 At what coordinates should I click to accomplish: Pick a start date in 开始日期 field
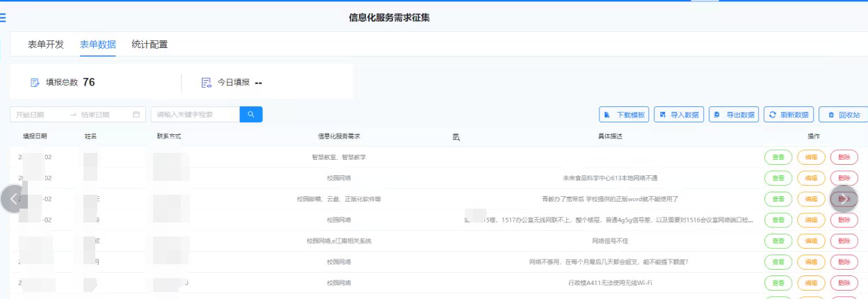point(39,115)
